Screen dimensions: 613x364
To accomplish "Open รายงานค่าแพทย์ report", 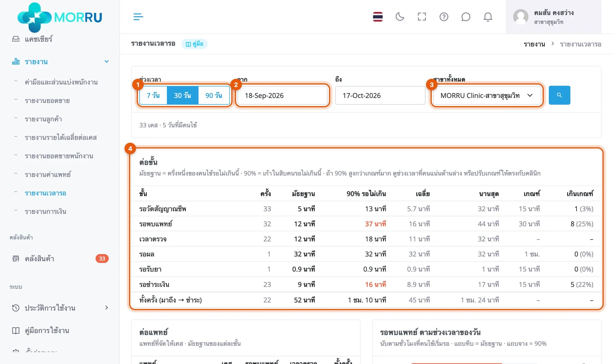I will click(48, 174).
